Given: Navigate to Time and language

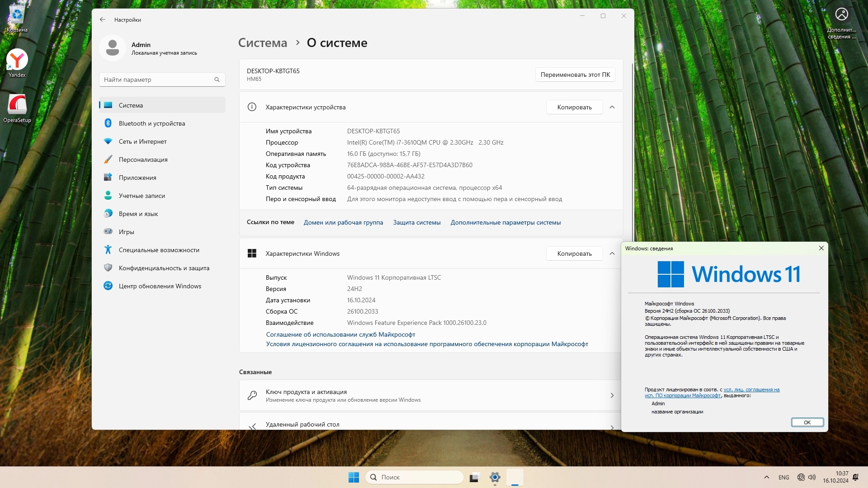Looking at the screenshot, I should tap(138, 214).
